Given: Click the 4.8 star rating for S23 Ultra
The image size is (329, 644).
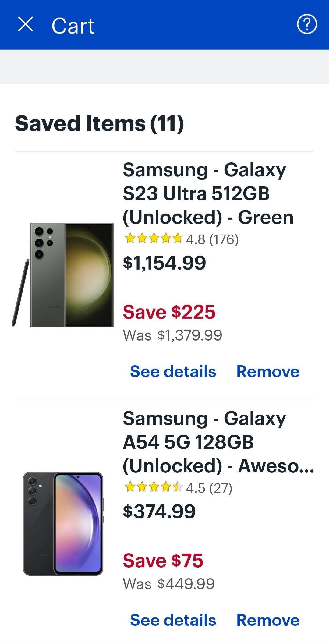Looking at the screenshot, I should click(x=182, y=239).
